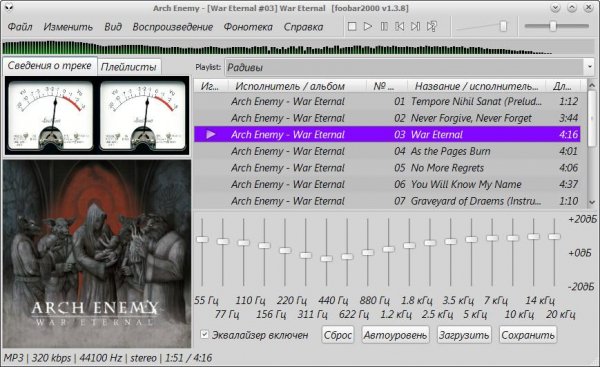This screenshot has height=367, width=600.
Task: Open the Воспроизведение menu
Action: pyautogui.click(x=173, y=27)
